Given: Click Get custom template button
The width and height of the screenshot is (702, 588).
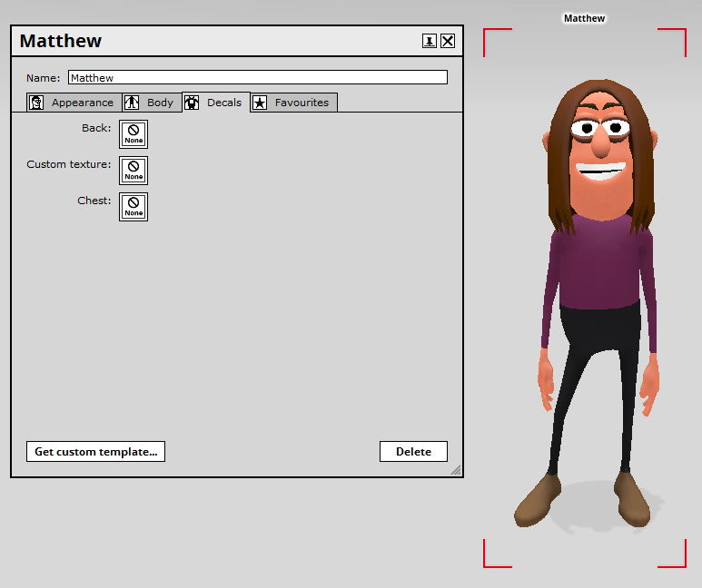Looking at the screenshot, I should pos(95,452).
